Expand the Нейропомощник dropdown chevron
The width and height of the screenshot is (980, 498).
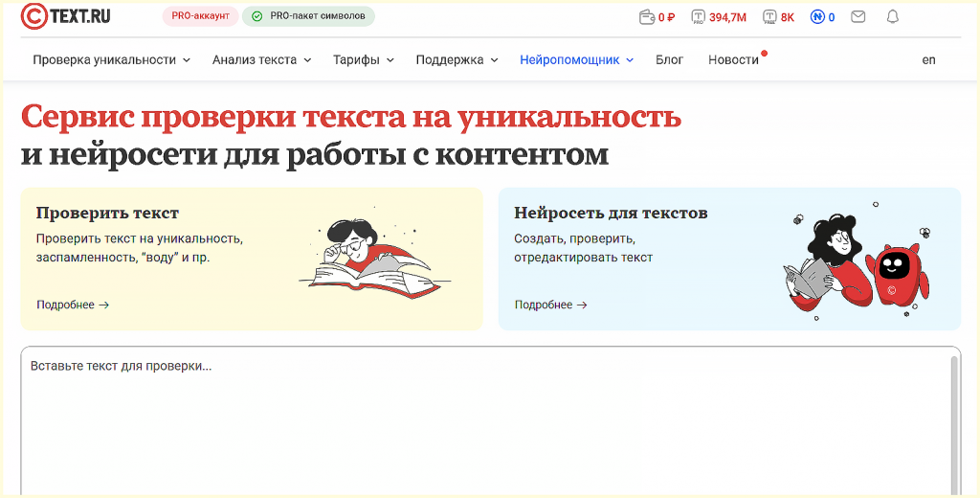pyautogui.click(x=630, y=60)
